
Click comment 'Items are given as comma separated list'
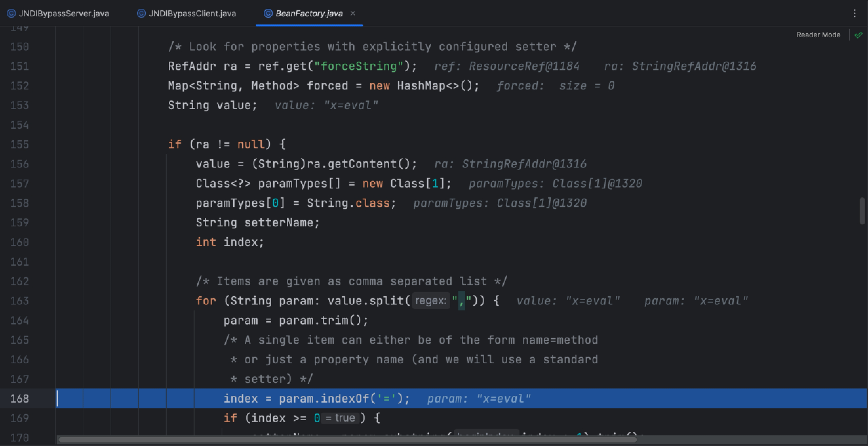click(x=352, y=281)
